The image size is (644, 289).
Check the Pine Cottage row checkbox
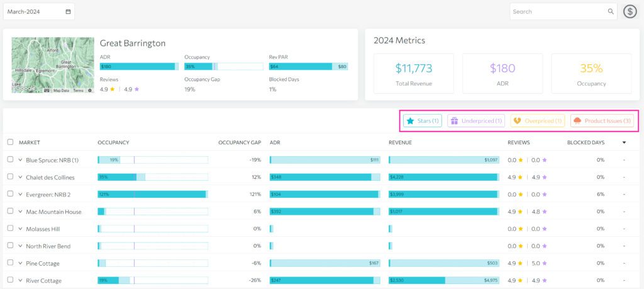(x=10, y=263)
